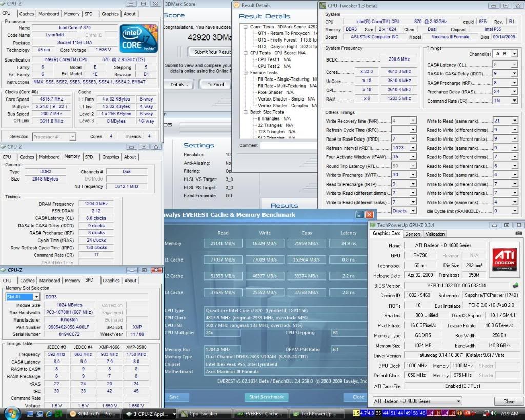Collapse the CPU Tests tree node

(x=246, y=53)
